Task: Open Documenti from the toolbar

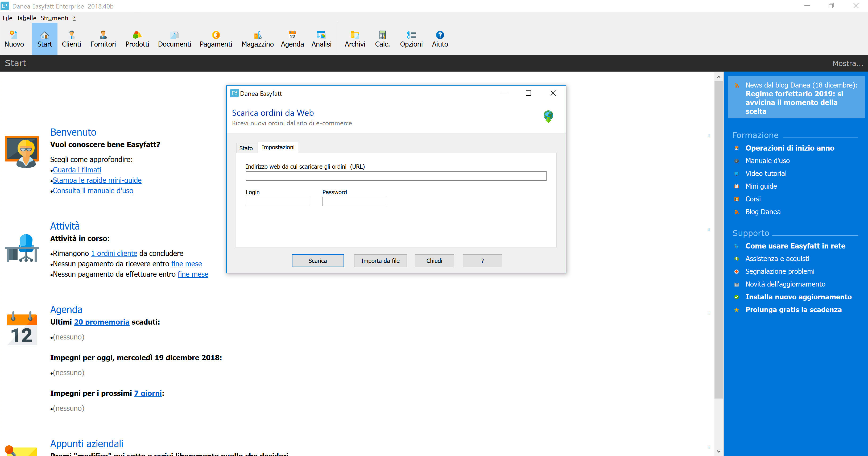Action: (x=175, y=39)
